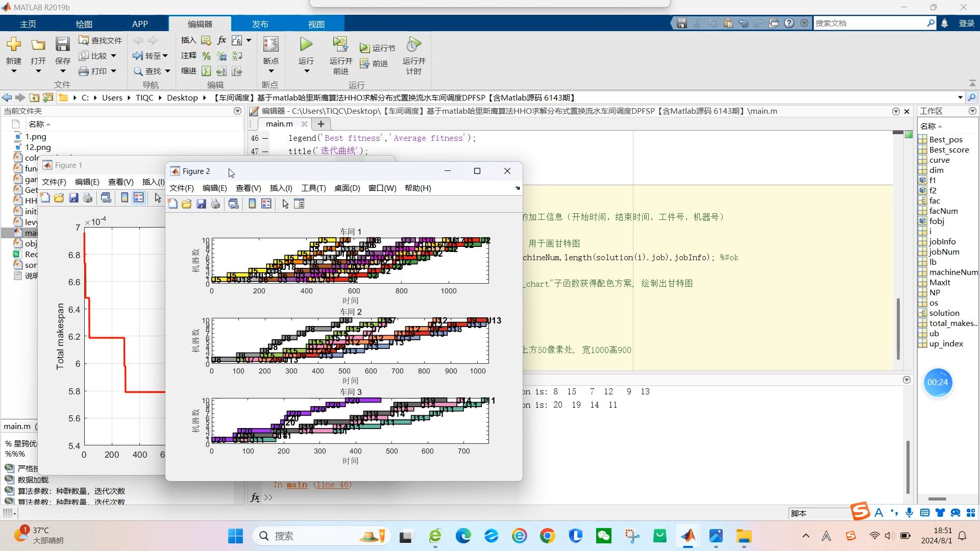Click the Wi-Fi icon in the system tray
Viewport: 980px width, 551px height.
click(x=874, y=536)
